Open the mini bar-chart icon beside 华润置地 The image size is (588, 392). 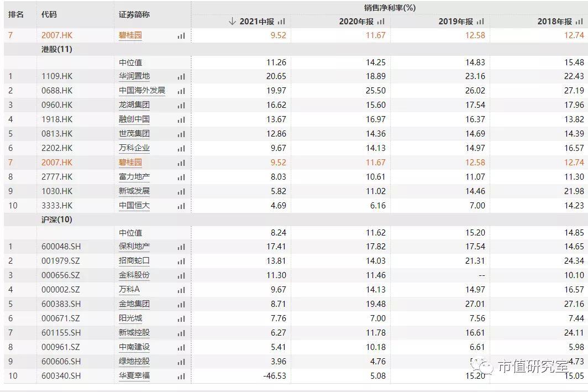click(x=180, y=77)
